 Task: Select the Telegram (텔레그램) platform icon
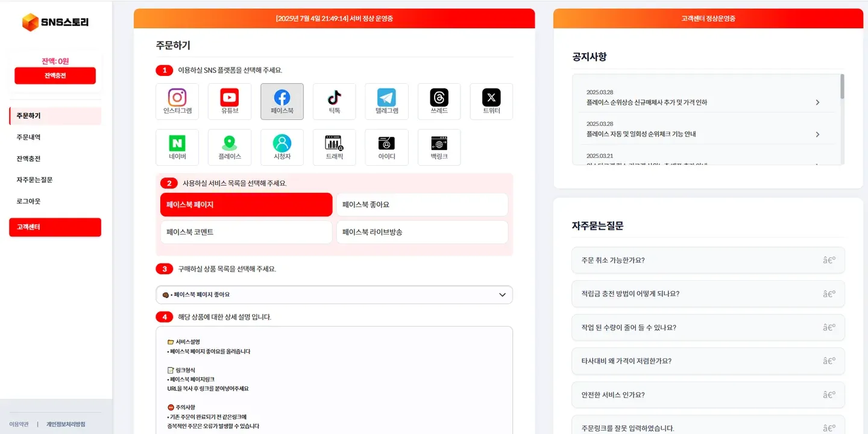coord(387,101)
